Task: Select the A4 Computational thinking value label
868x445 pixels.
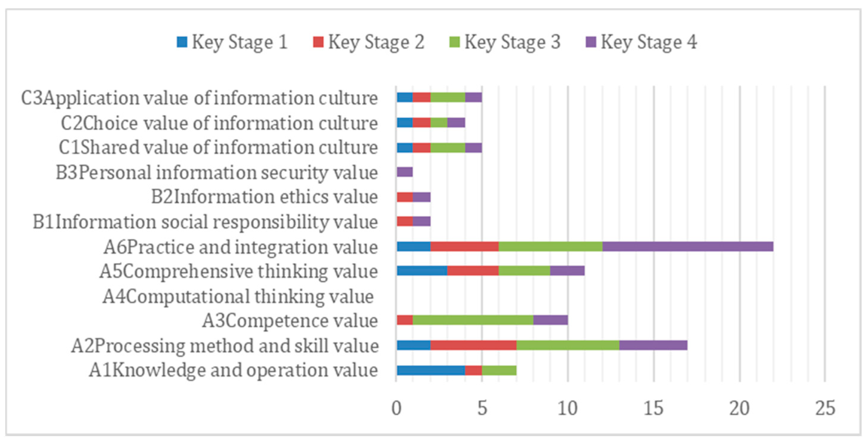Action: (239, 296)
